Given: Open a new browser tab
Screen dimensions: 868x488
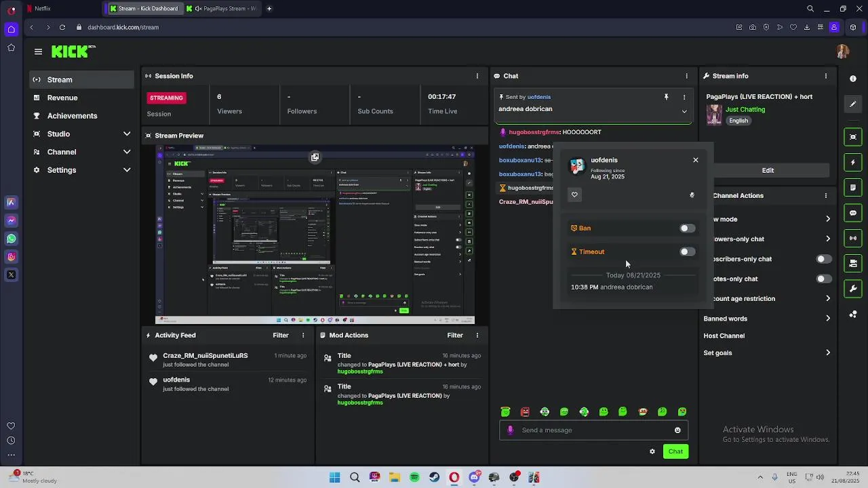Looking at the screenshot, I should 269,9.
